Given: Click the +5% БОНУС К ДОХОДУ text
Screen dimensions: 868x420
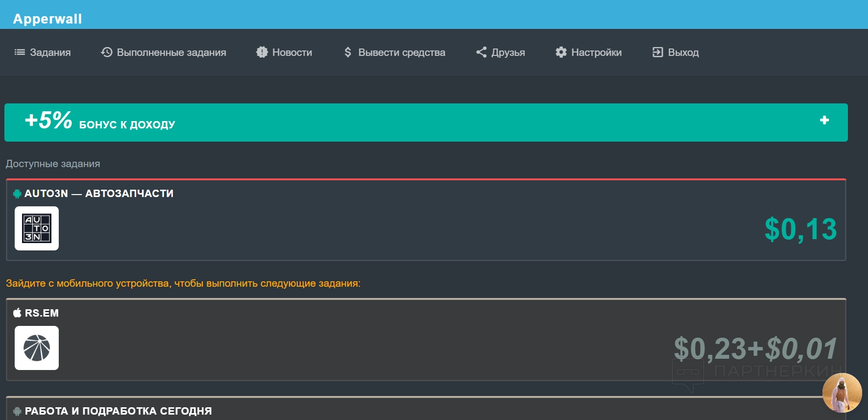Looking at the screenshot, I should [100, 121].
